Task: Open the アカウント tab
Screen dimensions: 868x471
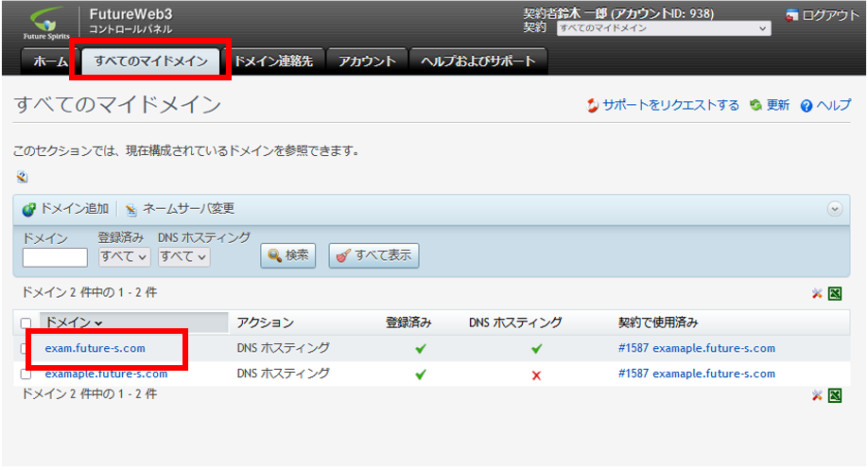Action: pos(367,61)
